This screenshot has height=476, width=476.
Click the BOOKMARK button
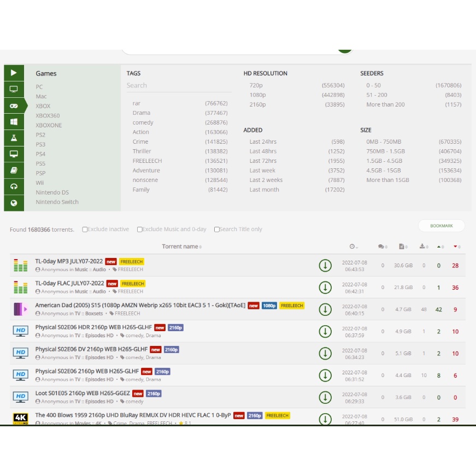(441, 226)
